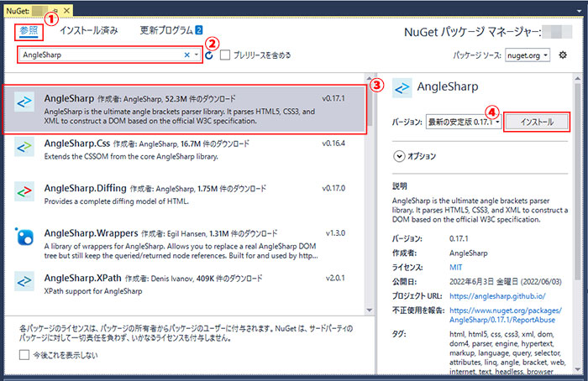
Task: Click the AngleSharp title in details pane
Action: (x=448, y=86)
